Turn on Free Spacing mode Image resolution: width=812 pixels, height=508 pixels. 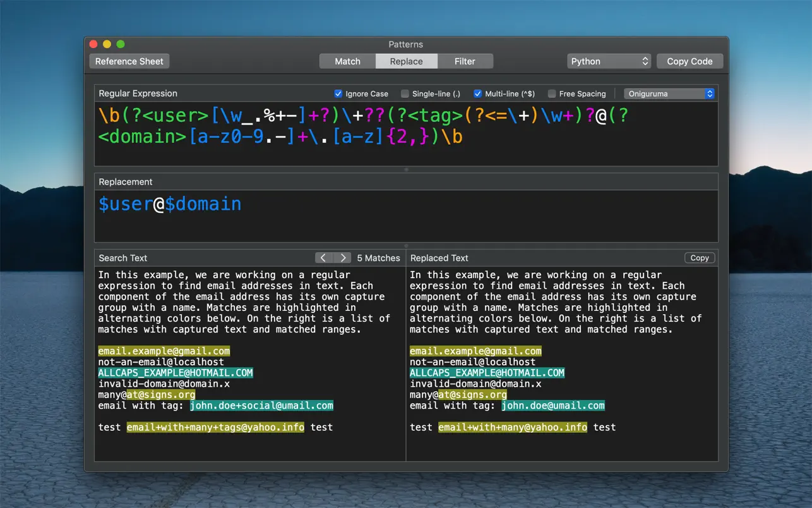[552, 93]
